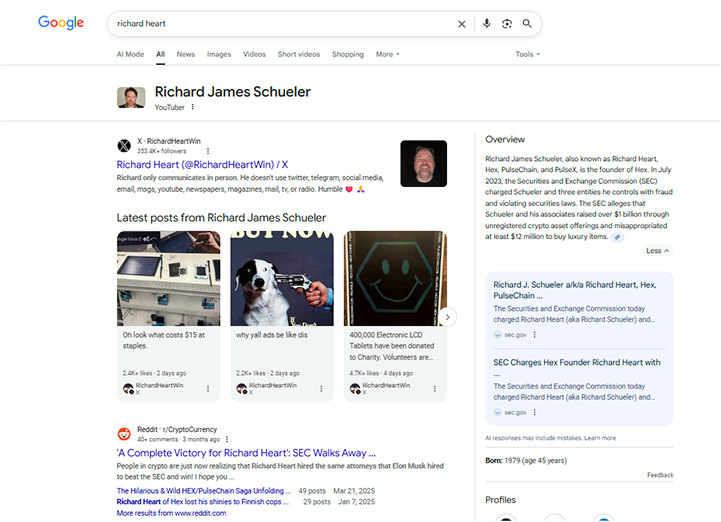Open the Tools dropdown
The image size is (721, 522).
(x=527, y=54)
